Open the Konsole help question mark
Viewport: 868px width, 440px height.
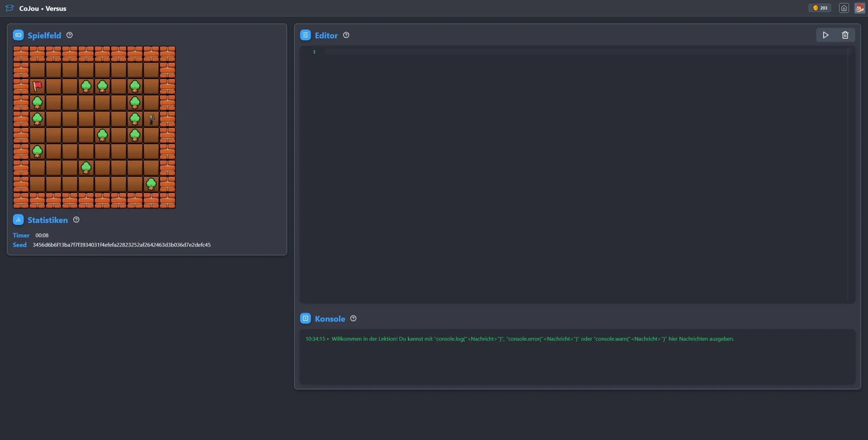(x=353, y=318)
